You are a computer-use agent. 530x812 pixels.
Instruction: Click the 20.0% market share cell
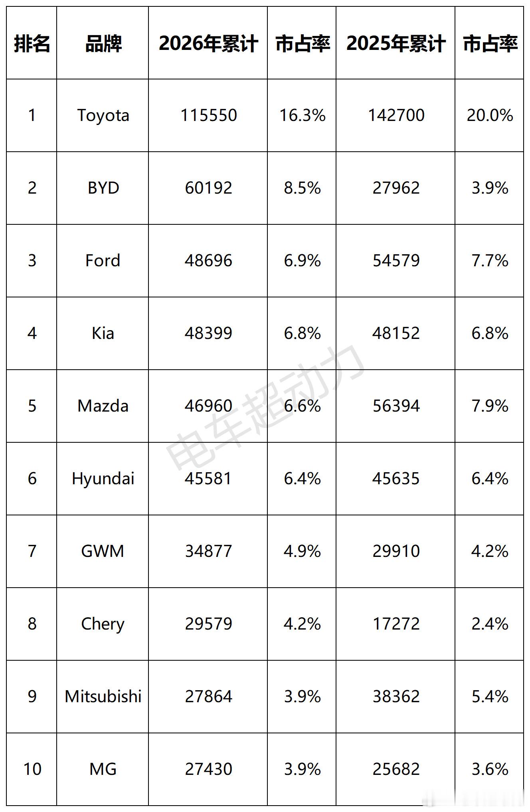(x=489, y=115)
